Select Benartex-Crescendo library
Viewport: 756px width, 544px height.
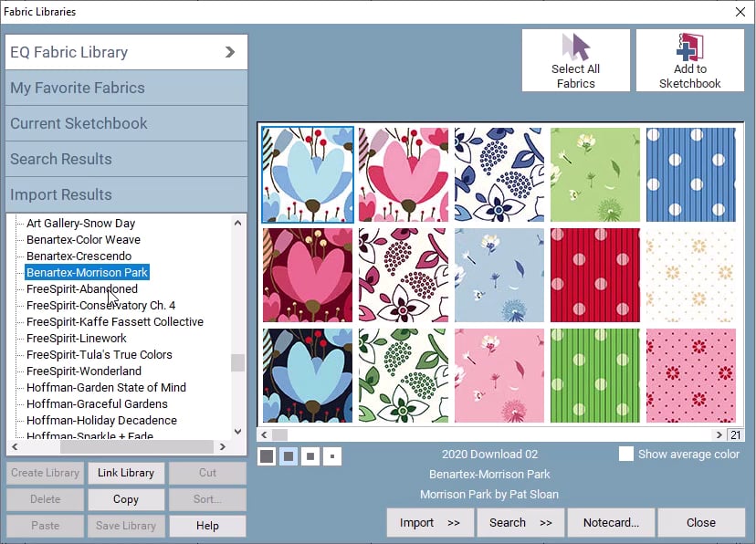coord(79,256)
